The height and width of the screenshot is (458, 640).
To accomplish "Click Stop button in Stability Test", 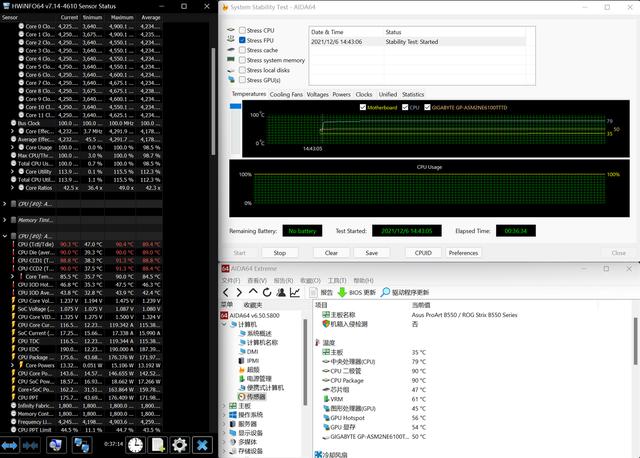I will tap(280, 253).
